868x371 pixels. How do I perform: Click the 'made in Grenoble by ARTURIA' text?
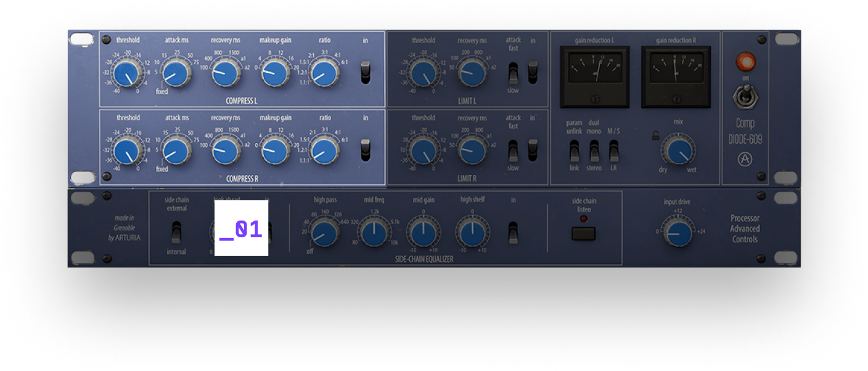coord(123,227)
